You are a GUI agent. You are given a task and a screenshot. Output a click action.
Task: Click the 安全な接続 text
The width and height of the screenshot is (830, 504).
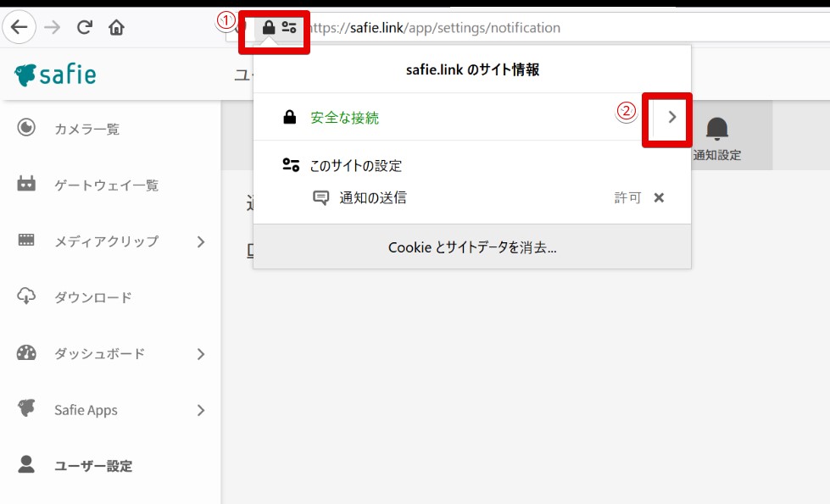pos(344,118)
